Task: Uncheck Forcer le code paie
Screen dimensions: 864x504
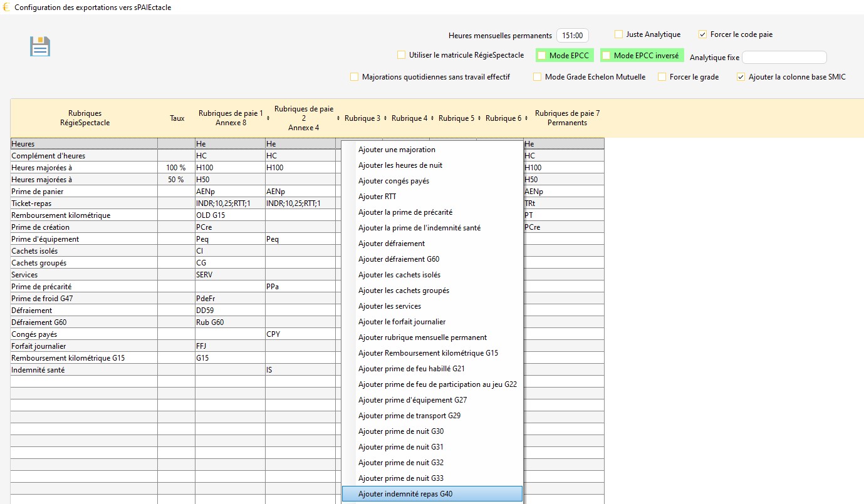Action: pyautogui.click(x=702, y=34)
